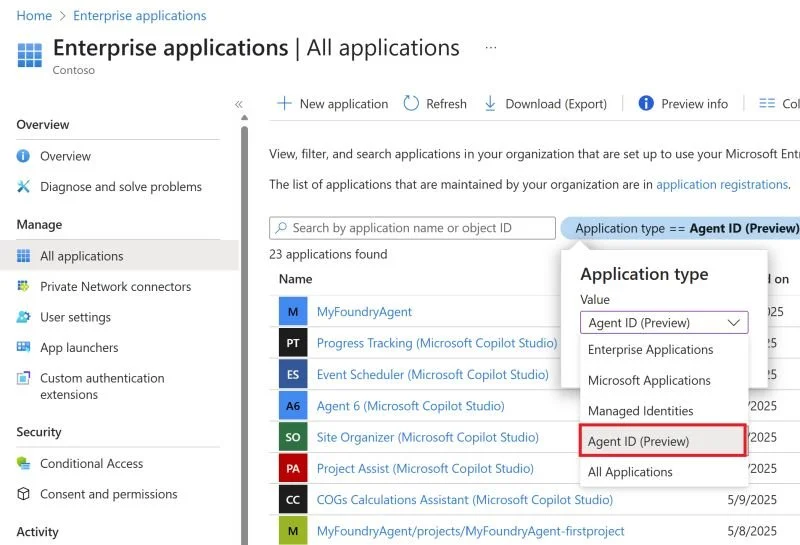This screenshot has width=800, height=545.
Task: Go to Home breadcrumb
Action: (x=34, y=16)
